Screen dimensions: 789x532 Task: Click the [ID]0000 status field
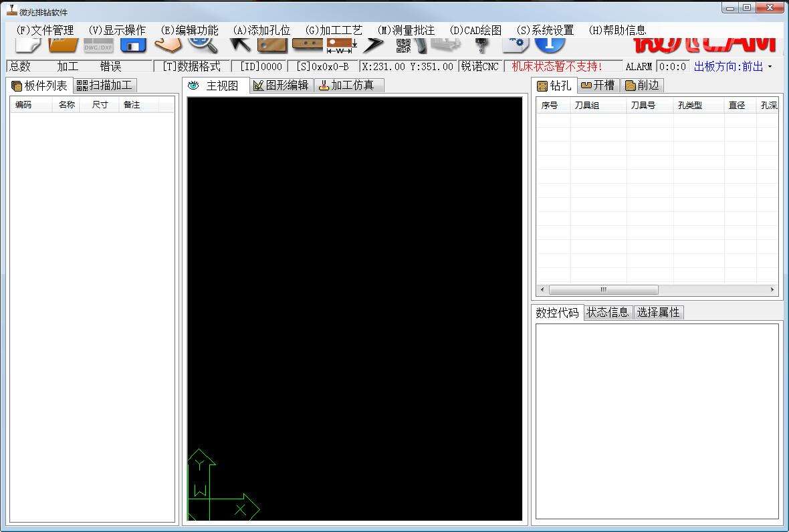coord(260,66)
